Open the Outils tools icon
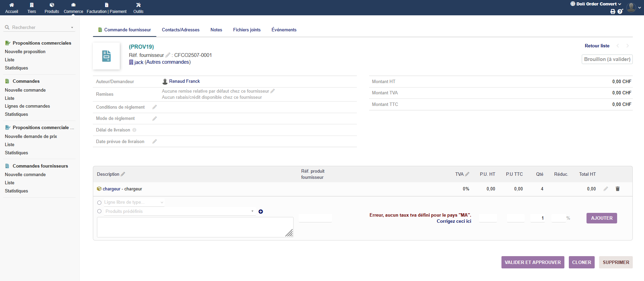The height and width of the screenshot is (281, 644). pyautogui.click(x=138, y=5)
